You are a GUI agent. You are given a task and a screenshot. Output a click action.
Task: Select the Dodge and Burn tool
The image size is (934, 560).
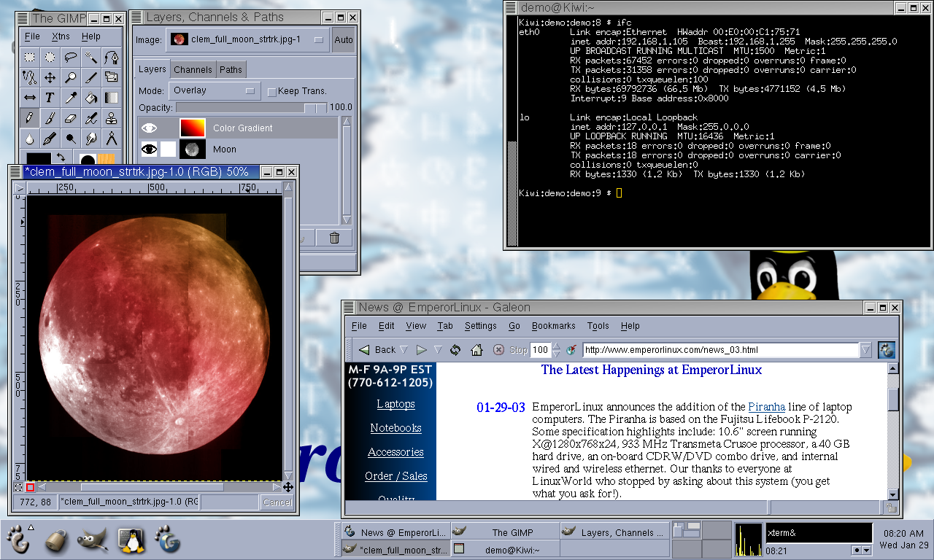70,138
